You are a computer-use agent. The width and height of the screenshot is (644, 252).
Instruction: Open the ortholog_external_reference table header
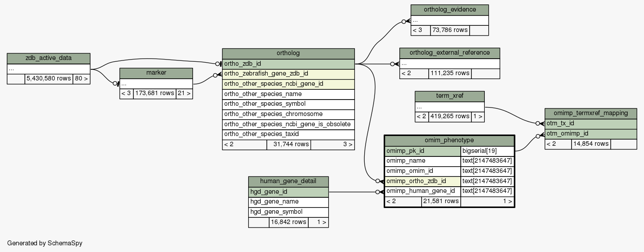[449, 53]
